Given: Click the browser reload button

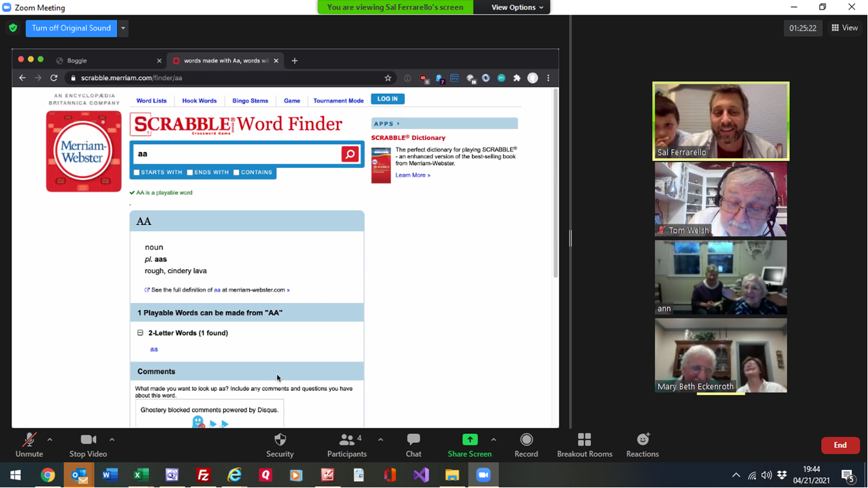Looking at the screenshot, I should 54,78.
